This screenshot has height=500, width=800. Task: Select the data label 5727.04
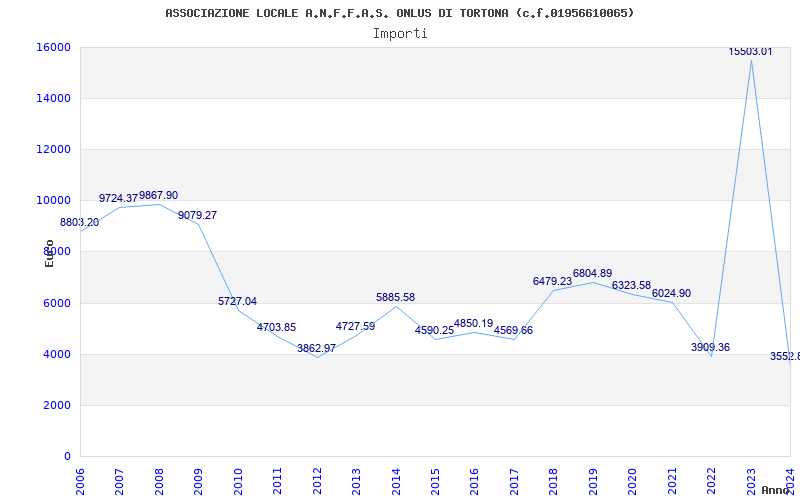tap(237, 301)
